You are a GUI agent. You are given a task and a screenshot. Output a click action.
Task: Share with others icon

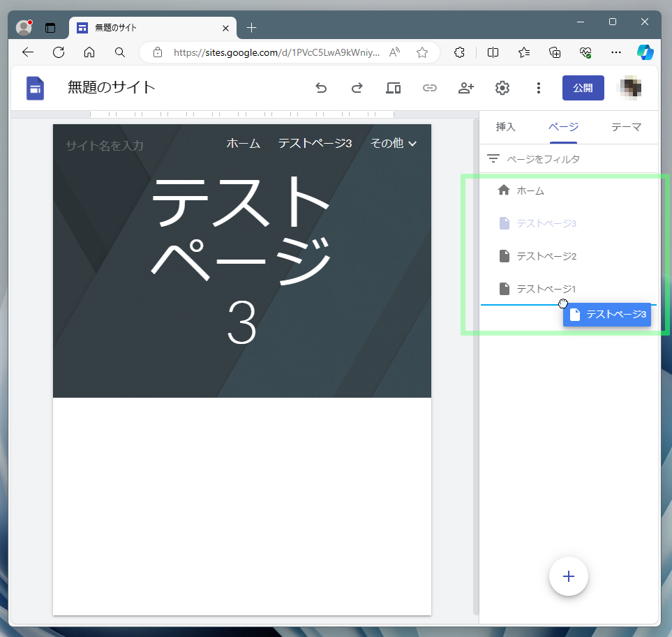pos(466,88)
